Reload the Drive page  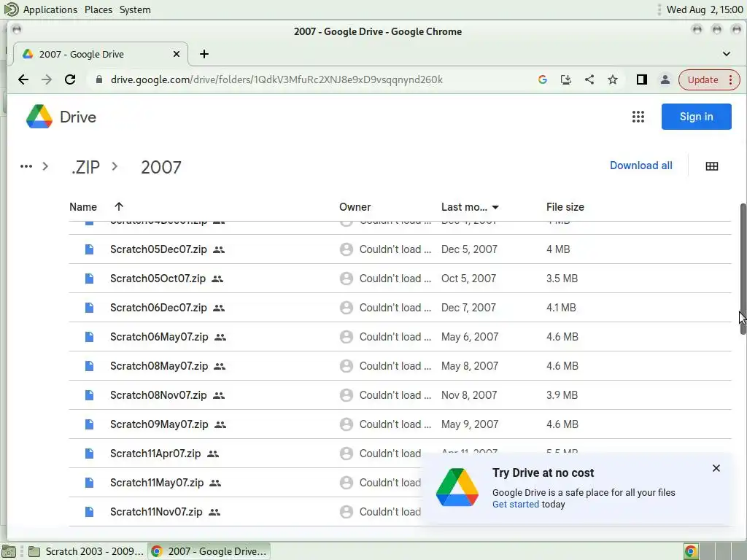click(70, 79)
